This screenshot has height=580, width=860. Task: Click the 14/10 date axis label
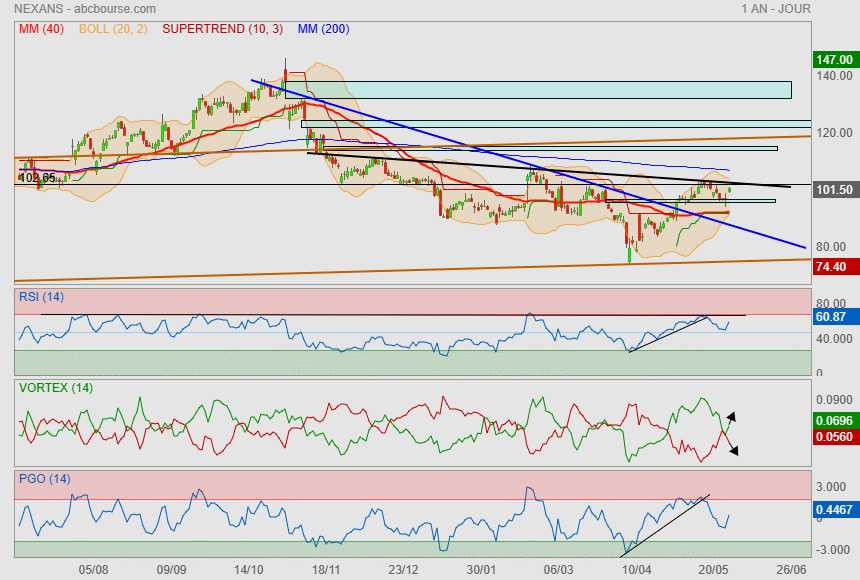click(248, 570)
